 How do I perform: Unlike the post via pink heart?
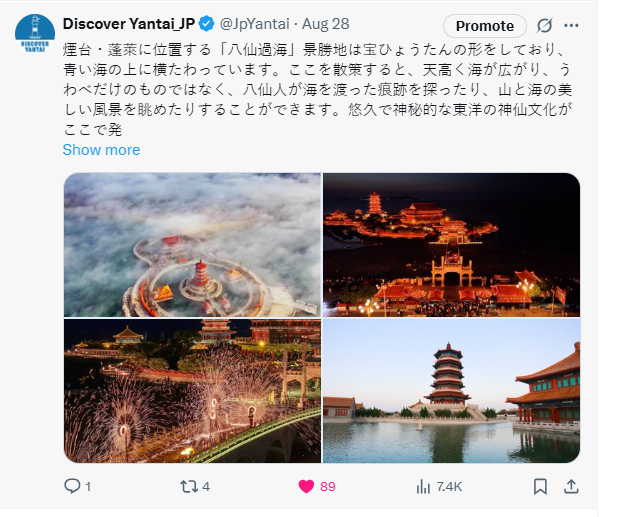pos(306,486)
